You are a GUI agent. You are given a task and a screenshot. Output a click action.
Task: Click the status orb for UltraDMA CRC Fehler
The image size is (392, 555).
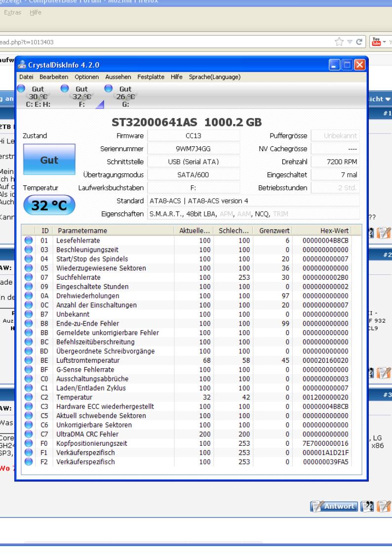[x=29, y=433]
